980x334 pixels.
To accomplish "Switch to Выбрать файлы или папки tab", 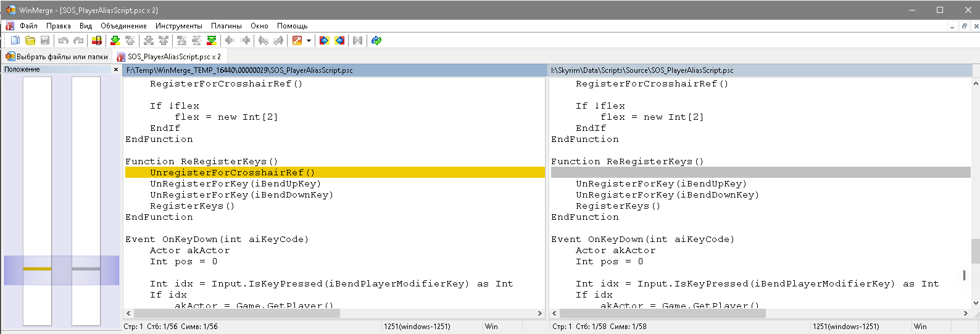I will tap(57, 57).
